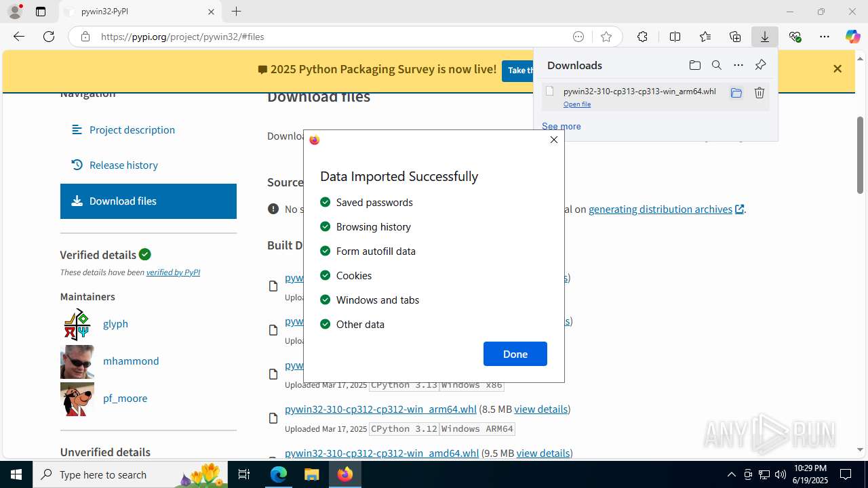Open the Release history nav item
Image resolution: width=868 pixels, height=488 pixels.
(123, 165)
